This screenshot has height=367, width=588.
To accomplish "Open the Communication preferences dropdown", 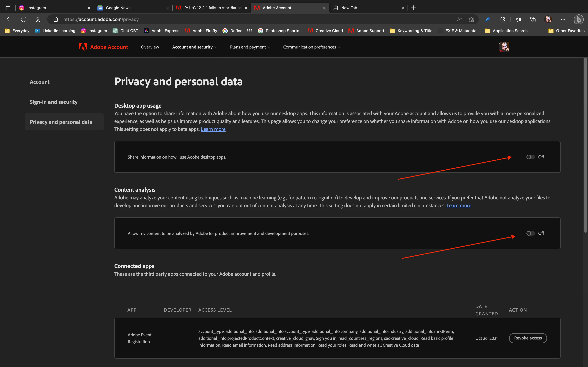I will click(312, 47).
